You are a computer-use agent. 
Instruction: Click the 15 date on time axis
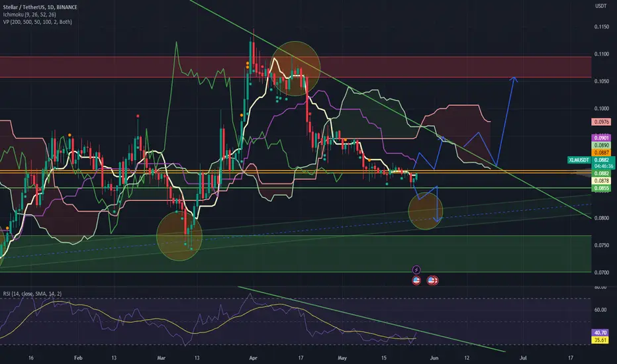tap(384, 357)
